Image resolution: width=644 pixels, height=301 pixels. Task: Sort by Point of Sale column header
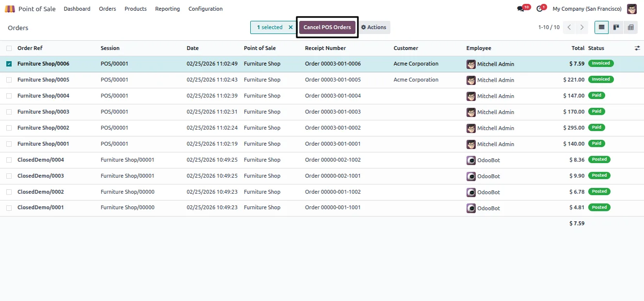coord(260,48)
